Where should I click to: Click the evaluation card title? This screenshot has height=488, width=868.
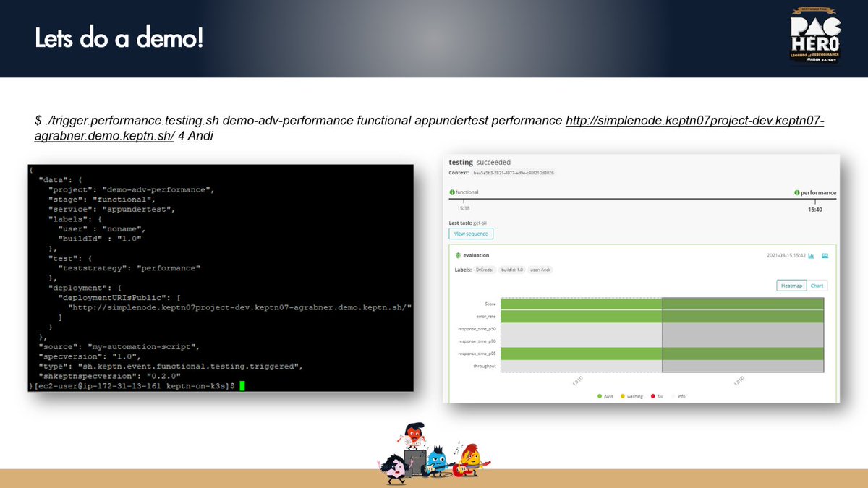[477, 255]
